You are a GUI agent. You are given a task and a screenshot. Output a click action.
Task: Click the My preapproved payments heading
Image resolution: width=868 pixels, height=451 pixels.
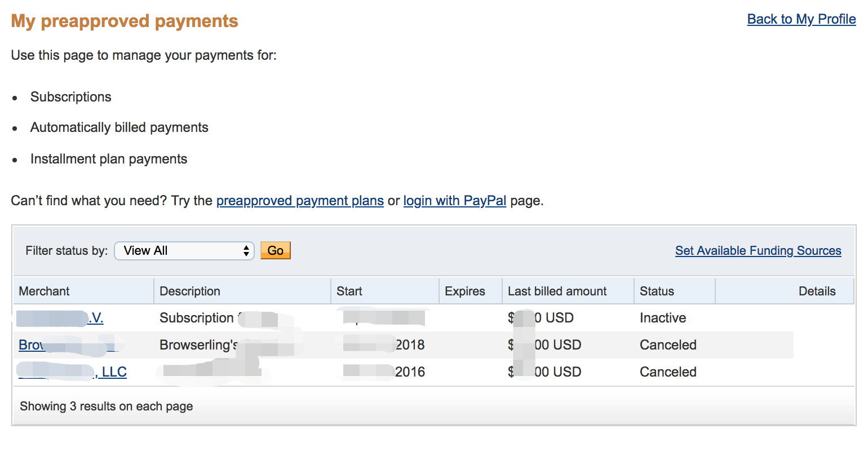[125, 21]
